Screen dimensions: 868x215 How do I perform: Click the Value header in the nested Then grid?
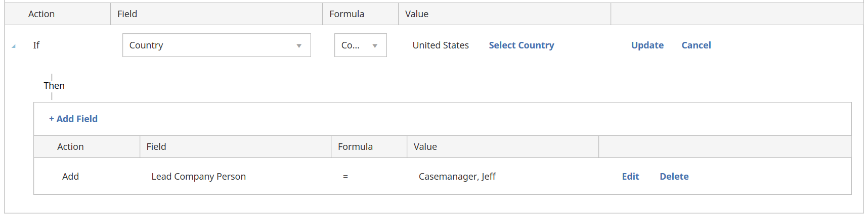pyautogui.click(x=425, y=147)
